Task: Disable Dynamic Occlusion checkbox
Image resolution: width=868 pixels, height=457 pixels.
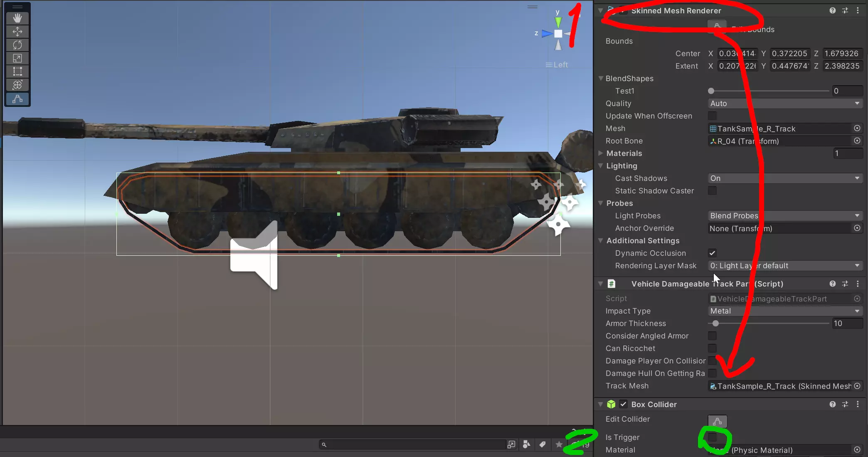Action: tap(712, 253)
